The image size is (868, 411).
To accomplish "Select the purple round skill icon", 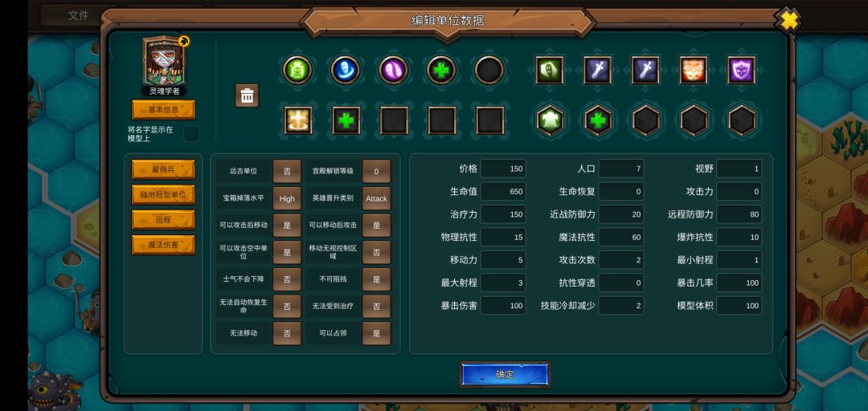I will 394,71.
